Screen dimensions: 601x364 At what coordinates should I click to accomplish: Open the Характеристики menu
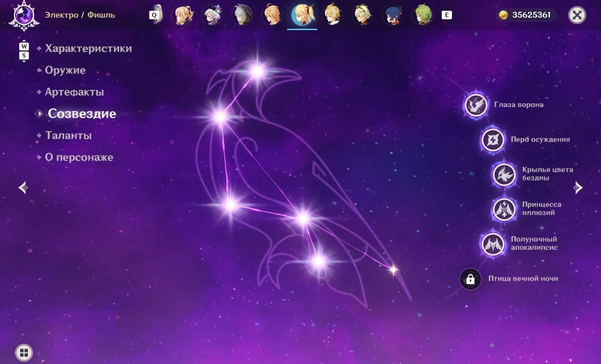click(x=88, y=48)
